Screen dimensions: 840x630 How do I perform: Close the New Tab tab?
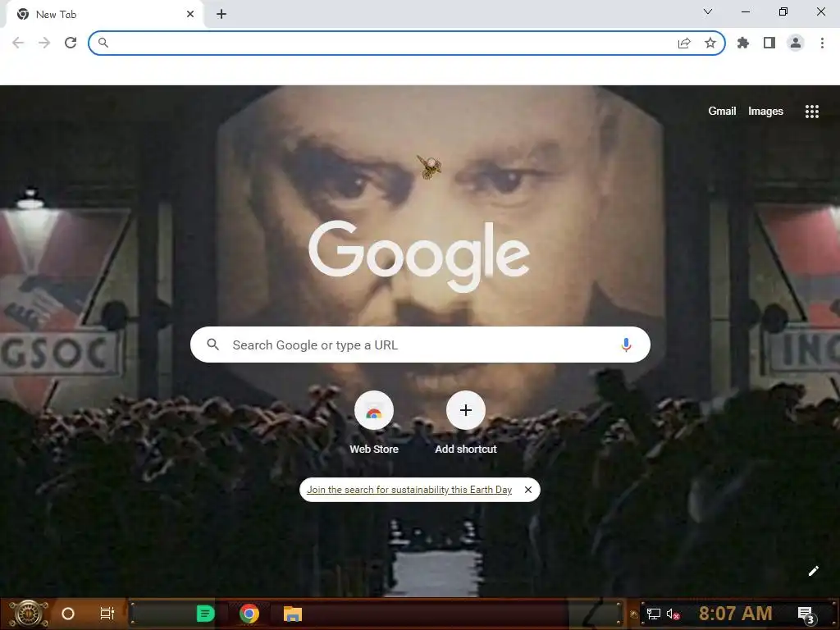click(190, 15)
